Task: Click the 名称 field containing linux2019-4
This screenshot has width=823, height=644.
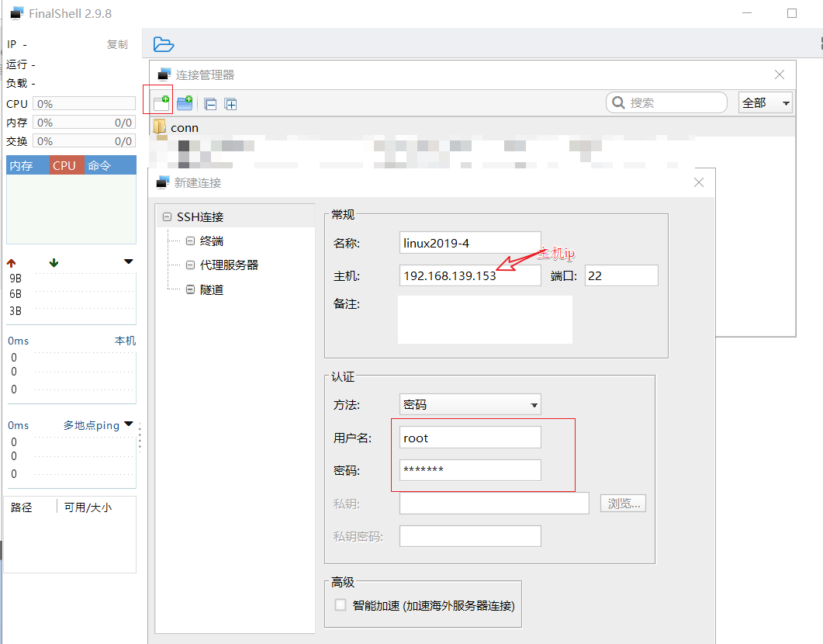Action: pos(470,243)
